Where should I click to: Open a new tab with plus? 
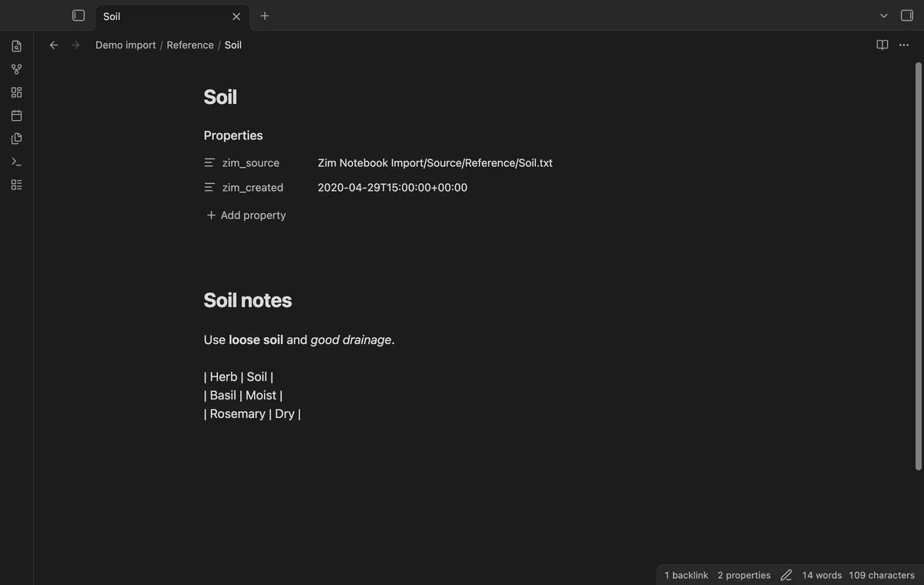coord(265,15)
